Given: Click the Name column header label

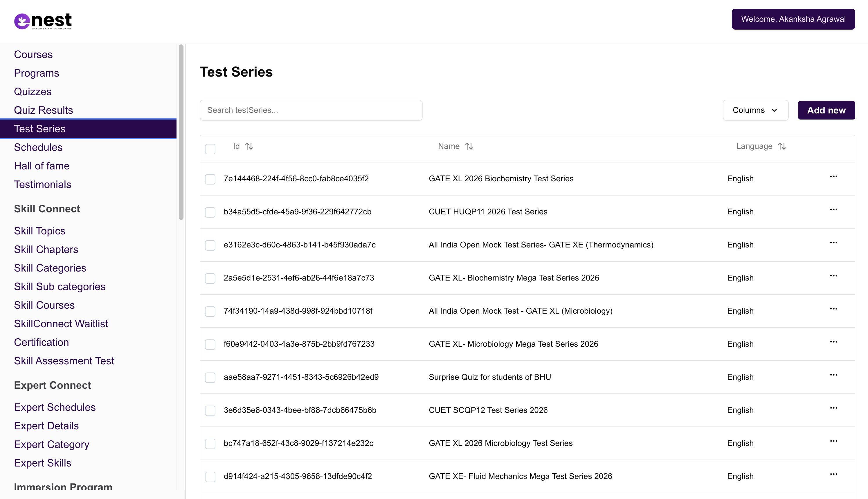Looking at the screenshot, I should [x=449, y=146].
